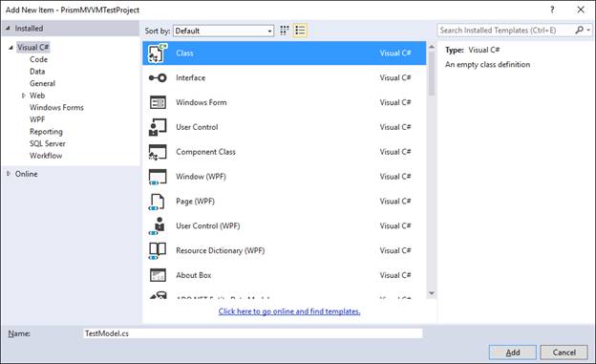Viewport: 596px width, 364px height.
Task: Choose the Interface template icon
Action: pos(158,78)
